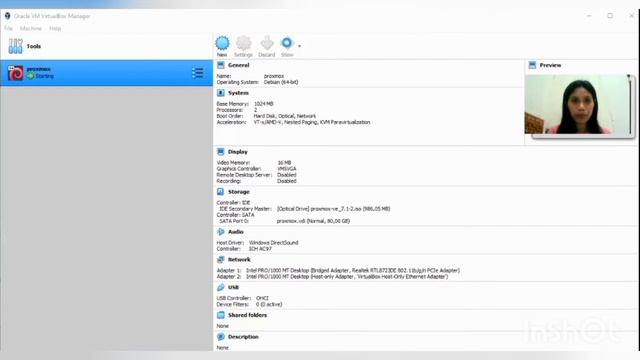Open the USB settings heading link

pos(233,287)
